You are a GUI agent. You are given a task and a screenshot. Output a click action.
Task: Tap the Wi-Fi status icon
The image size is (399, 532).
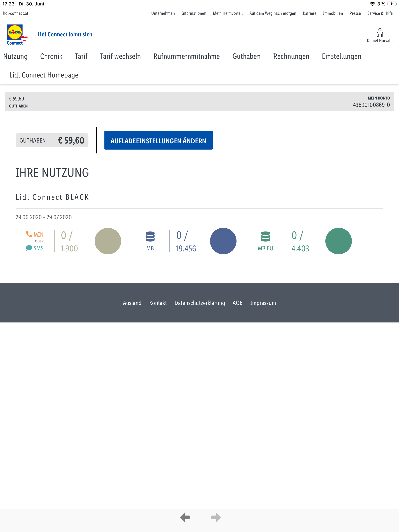(372, 4)
